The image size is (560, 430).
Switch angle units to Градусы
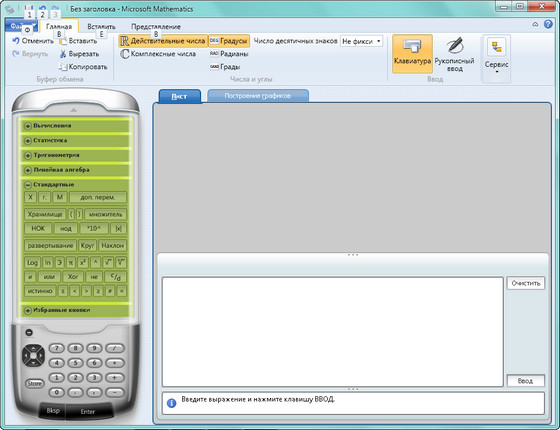[x=229, y=41]
